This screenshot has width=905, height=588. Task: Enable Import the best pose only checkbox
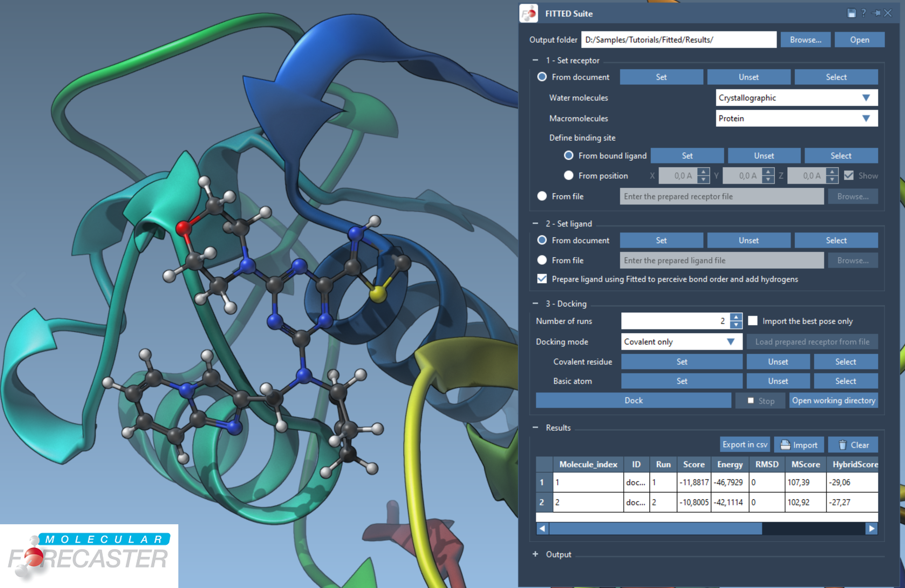pyautogui.click(x=753, y=321)
